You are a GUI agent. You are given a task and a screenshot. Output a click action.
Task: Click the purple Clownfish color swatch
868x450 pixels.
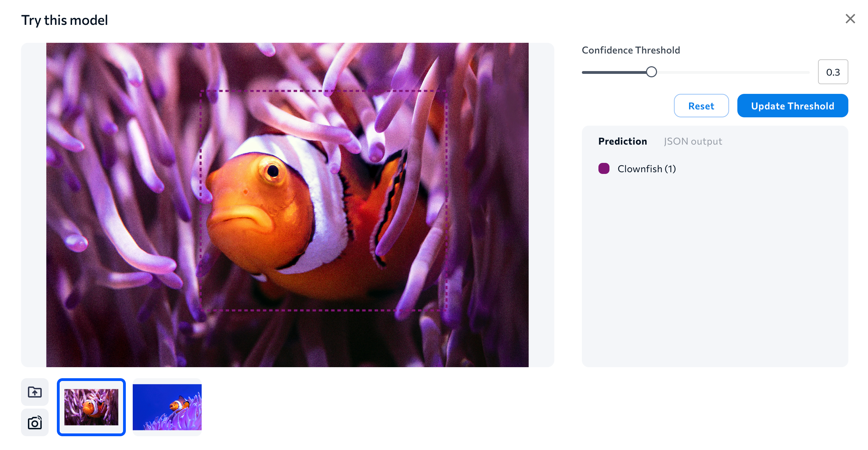click(604, 169)
